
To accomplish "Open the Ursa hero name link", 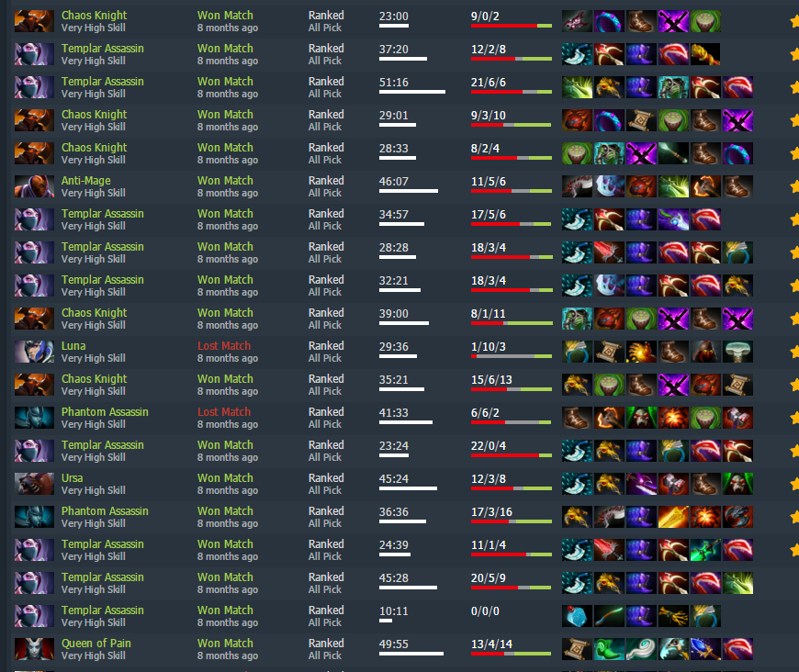I will pos(72,478).
